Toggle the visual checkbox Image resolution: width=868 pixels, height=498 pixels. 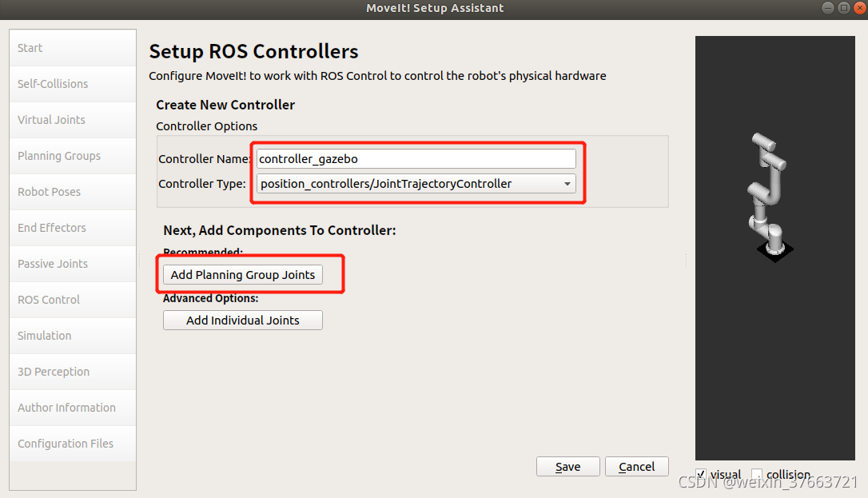[x=701, y=474]
